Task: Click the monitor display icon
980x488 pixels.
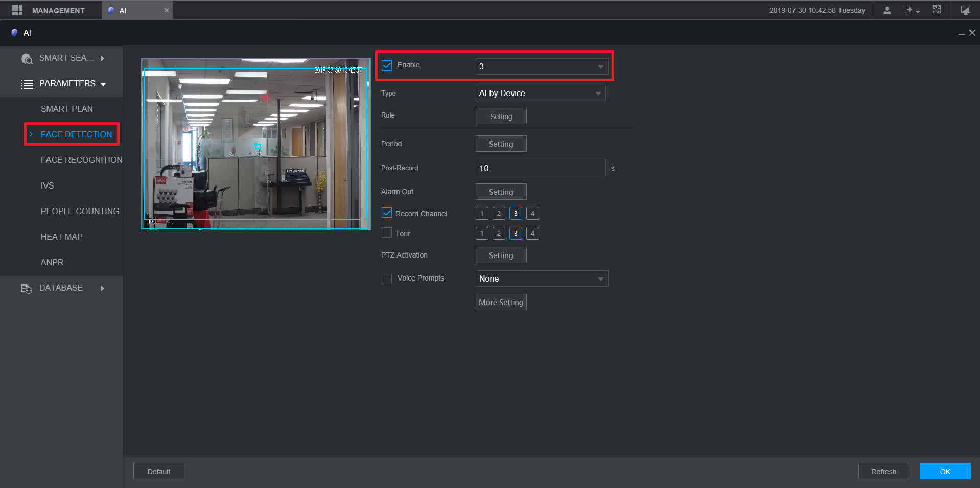Action: [965, 10]
